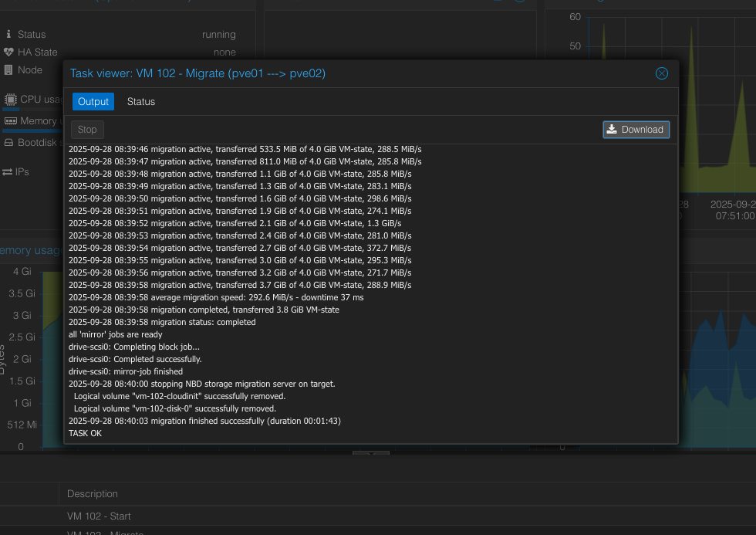Screen dimensions: 756x535
Task: Collapse the bottom task log panel handle
Action: (x=371, y=452)
